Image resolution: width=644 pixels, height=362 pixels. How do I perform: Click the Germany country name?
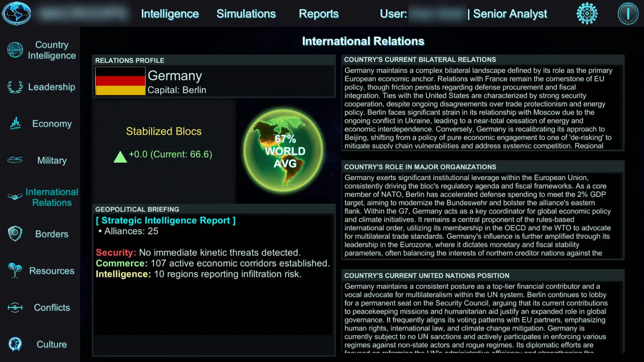click(x=175, y=76)
